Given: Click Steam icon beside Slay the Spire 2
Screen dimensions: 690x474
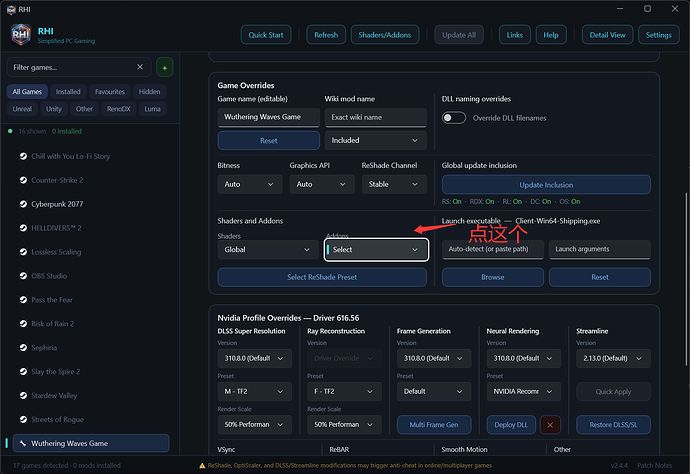Looking at the screenshot, I should [x=23, y=371].
